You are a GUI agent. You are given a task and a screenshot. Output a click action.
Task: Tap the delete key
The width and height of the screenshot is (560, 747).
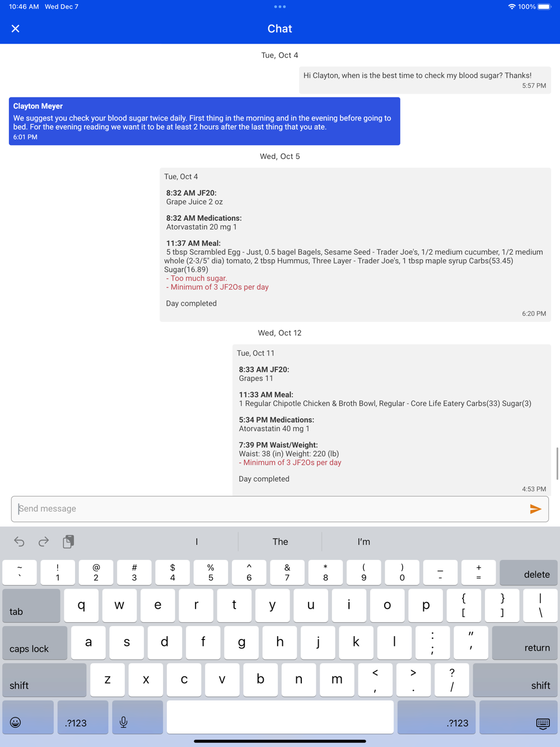coord(529,572)
